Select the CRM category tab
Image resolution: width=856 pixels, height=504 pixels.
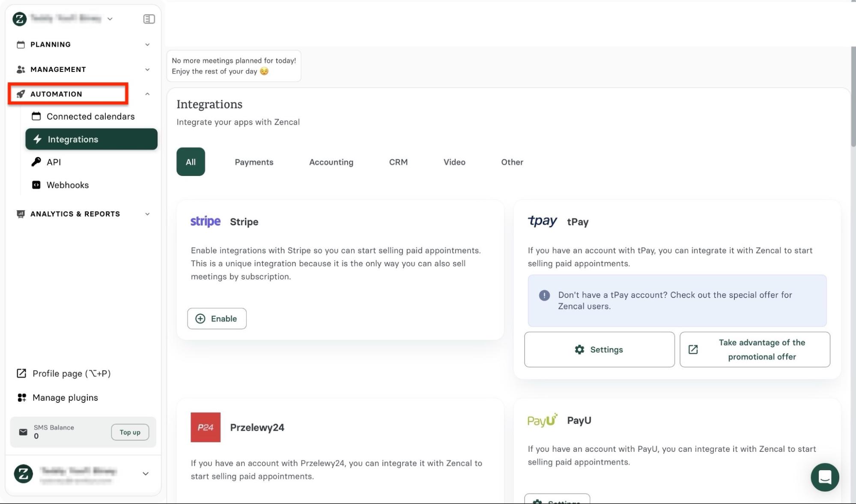pyautogui.click(x=398, y=162)
